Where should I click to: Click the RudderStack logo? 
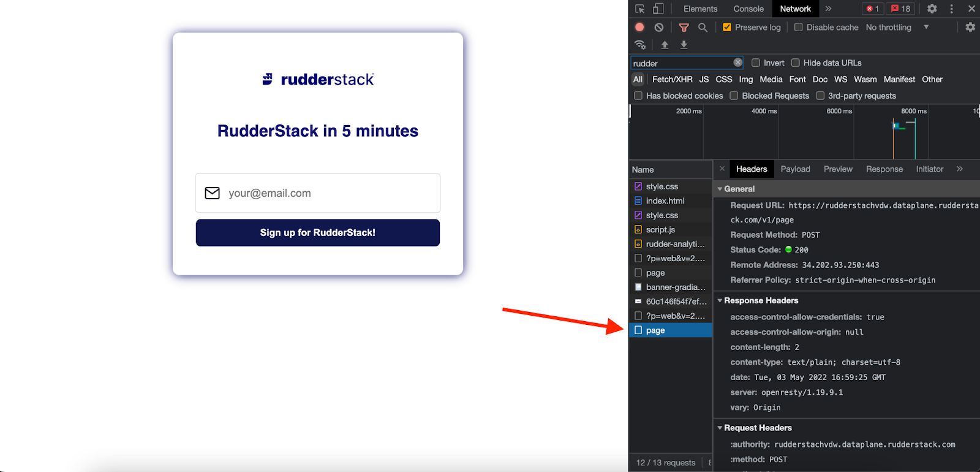[318, 79]
